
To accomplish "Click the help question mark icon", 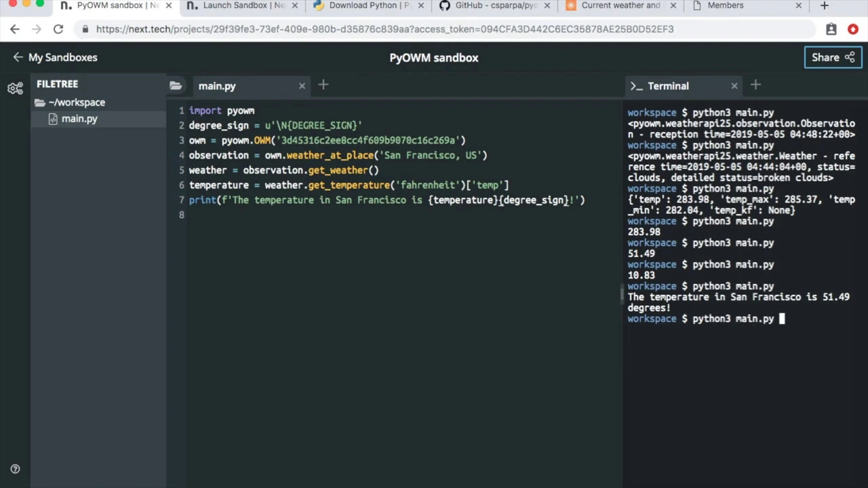I will tap(15, 469).
